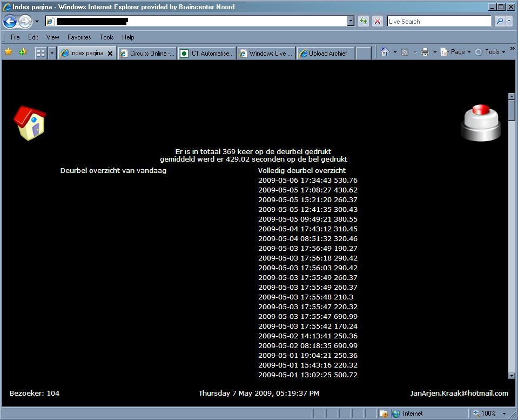Click the browser Back arrow button
The height and width of the screenshot is (420, 518).
(x=10, y=22)
